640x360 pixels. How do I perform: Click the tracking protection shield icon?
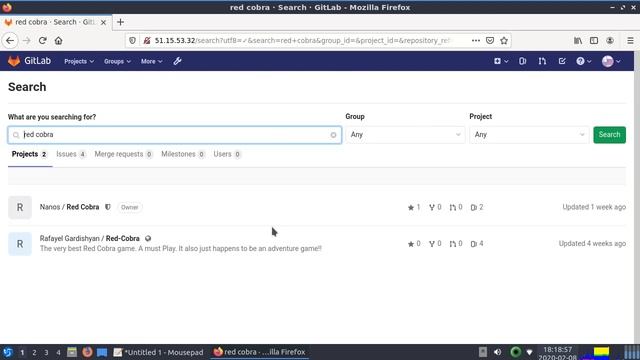tap(132, 40)
